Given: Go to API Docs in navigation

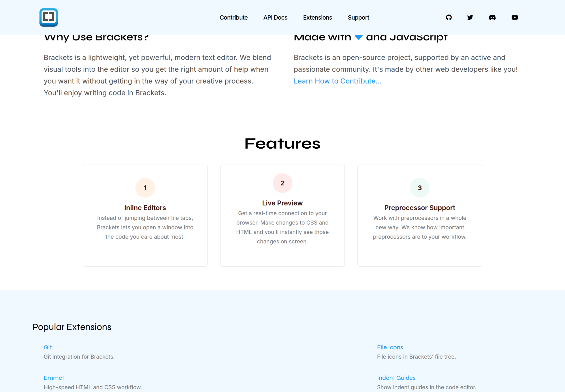Looking at the screenshot, I should click(275, 18).
